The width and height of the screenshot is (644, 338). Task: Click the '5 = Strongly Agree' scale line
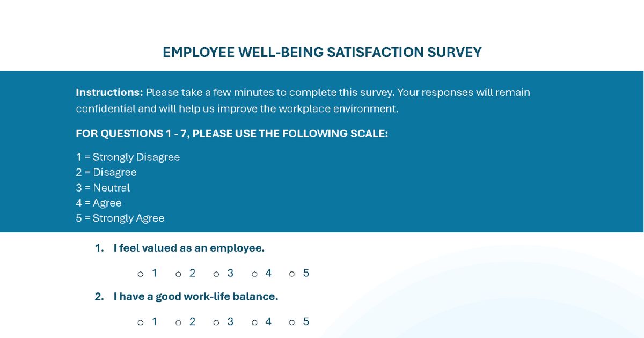(120, 218)
